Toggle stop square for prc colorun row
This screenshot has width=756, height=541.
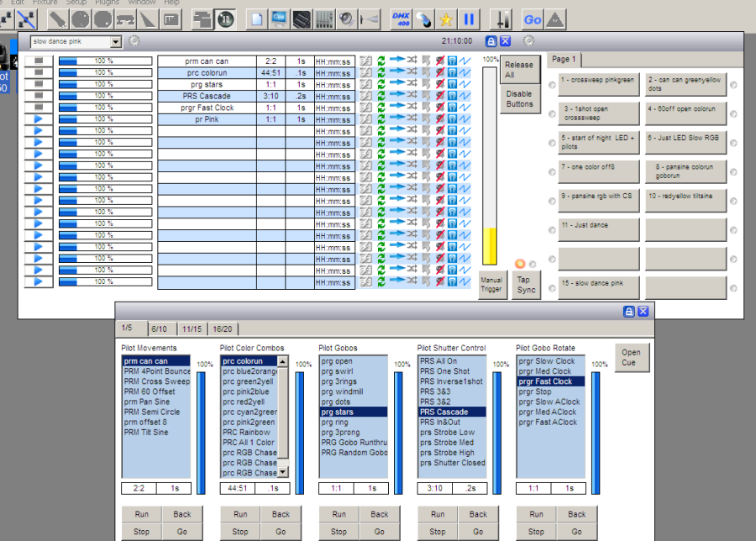(x=39, y=72)
